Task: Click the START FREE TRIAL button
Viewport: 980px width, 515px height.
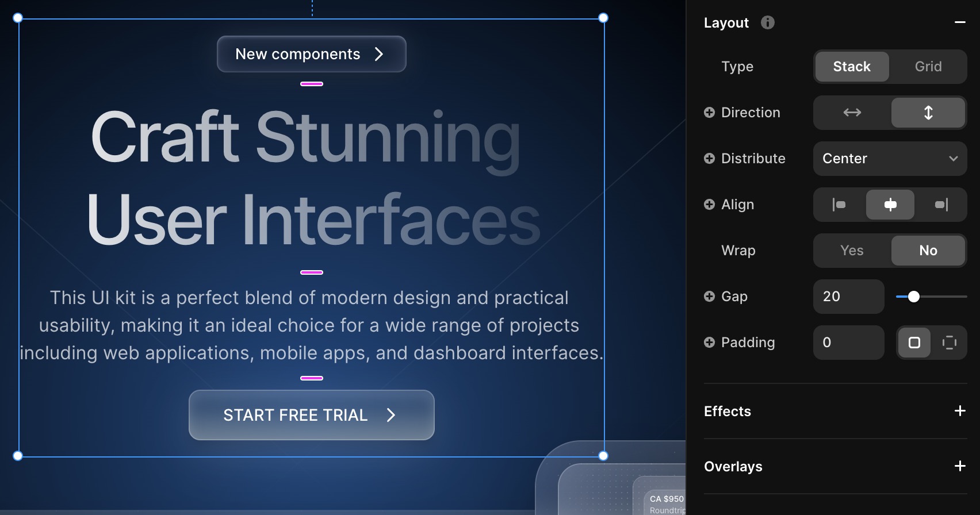Action: 312,415
